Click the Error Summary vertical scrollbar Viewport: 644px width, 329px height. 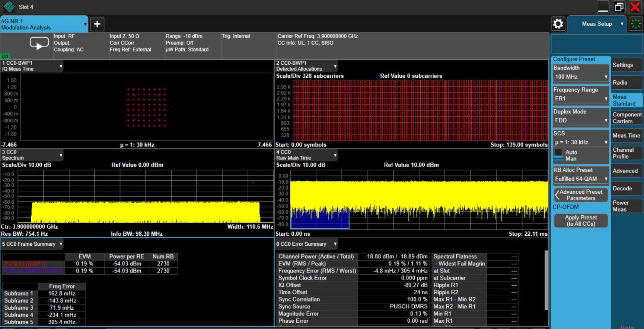coord(546,280)
